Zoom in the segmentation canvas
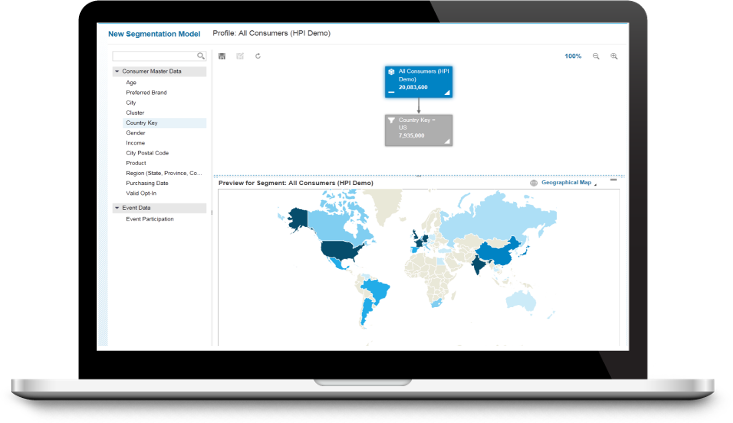 coord(614,56)
